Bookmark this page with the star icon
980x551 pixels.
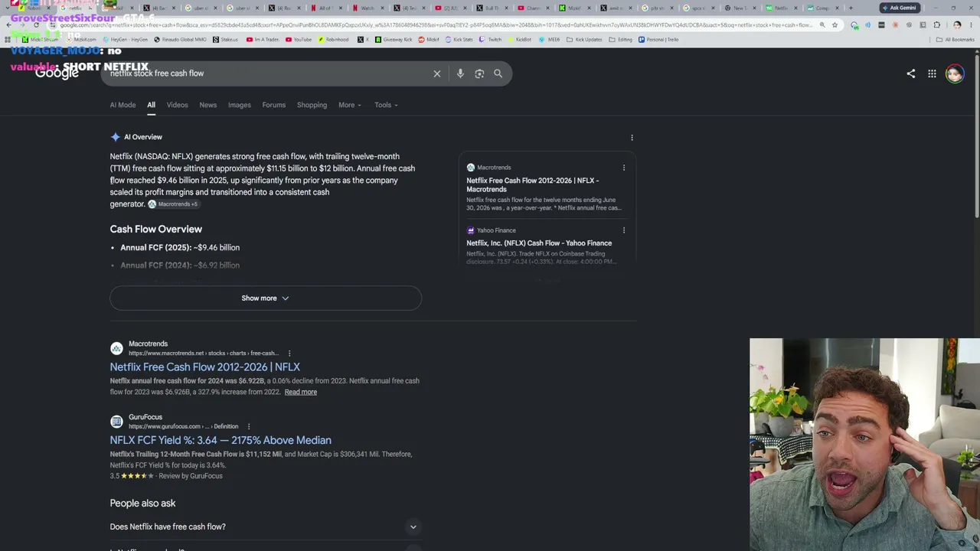[834, 25]
